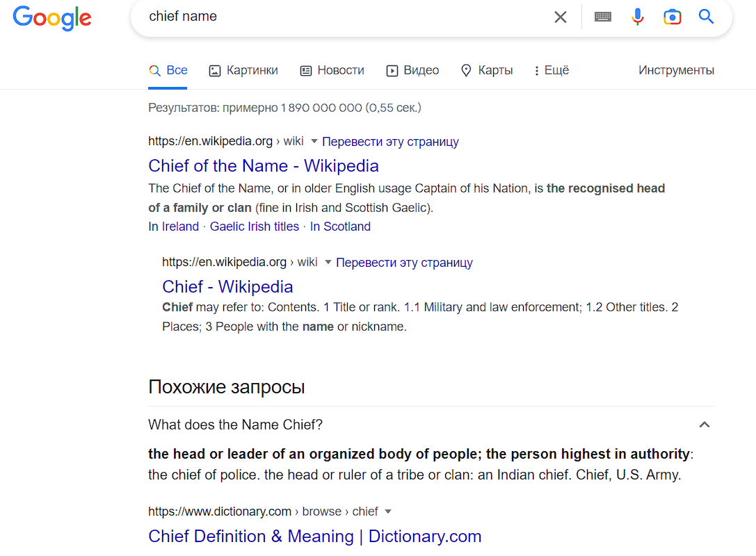Collapse the 'What does the Name Chief?' question
The image size is (756, 556).
point(705,425)
